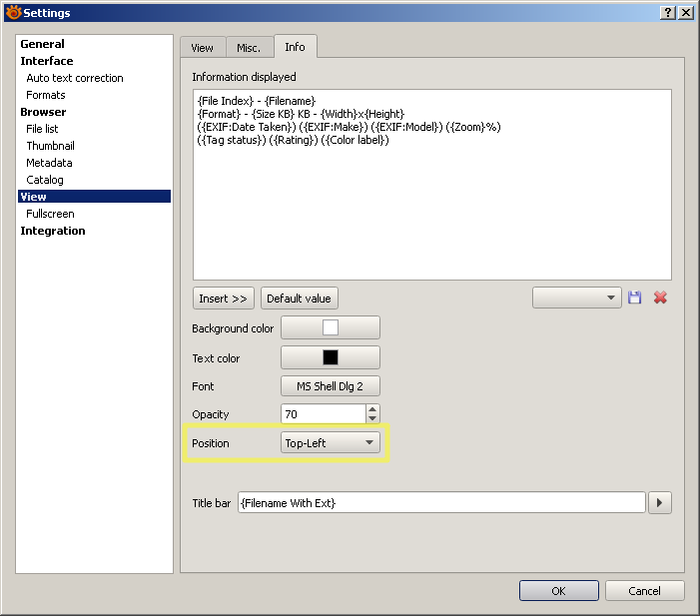Viewport: 700px width, 616px height.
Task: Confirm settings with the OK button
Action: click(558, 591)
